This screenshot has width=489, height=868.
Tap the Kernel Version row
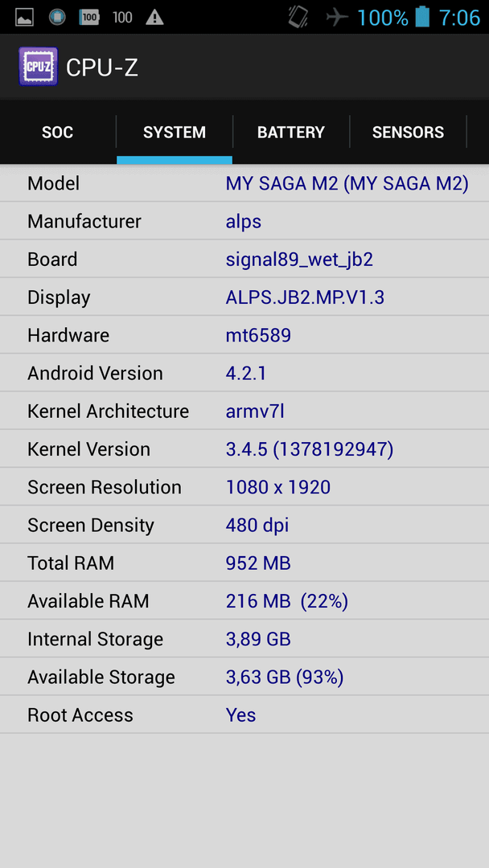[x=244, y=449]
